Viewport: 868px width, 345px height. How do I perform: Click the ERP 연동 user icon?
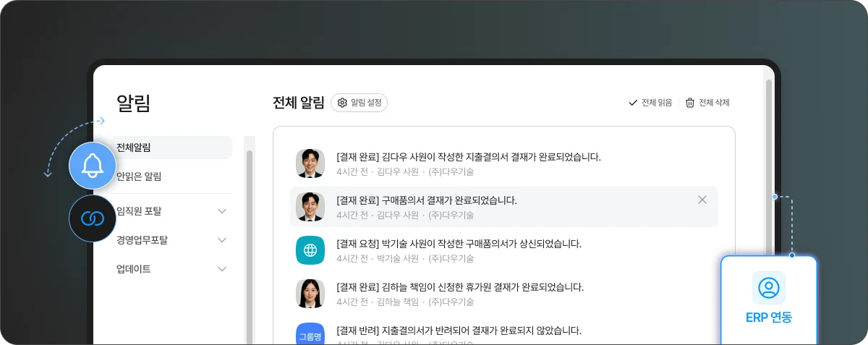click(x=768, y=288)
